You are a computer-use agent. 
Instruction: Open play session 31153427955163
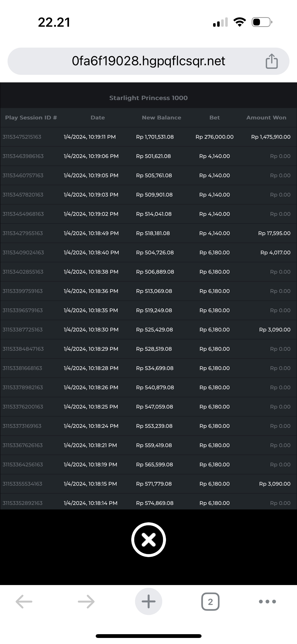point(23,233)
